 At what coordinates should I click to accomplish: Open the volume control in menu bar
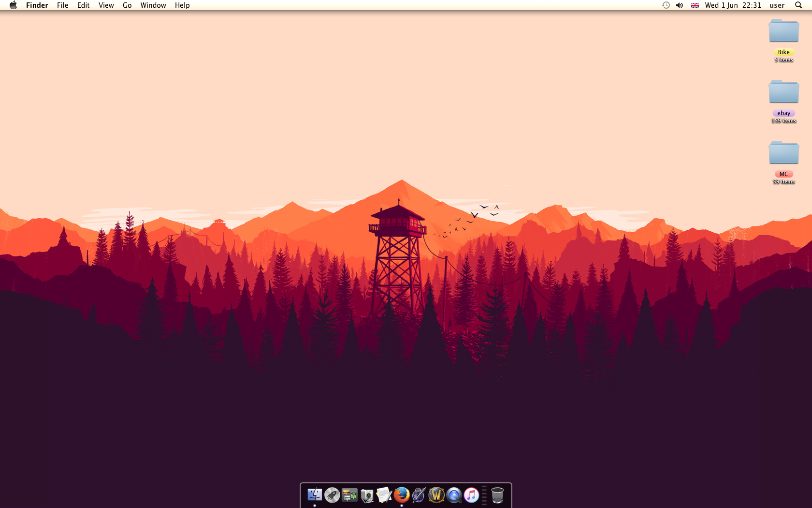680,5
